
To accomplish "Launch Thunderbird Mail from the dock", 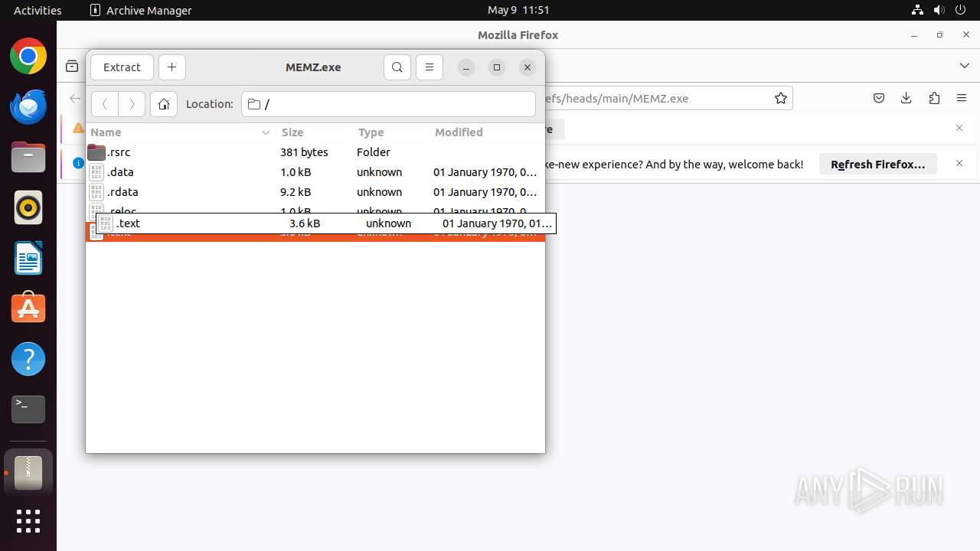I will (28, 106).
